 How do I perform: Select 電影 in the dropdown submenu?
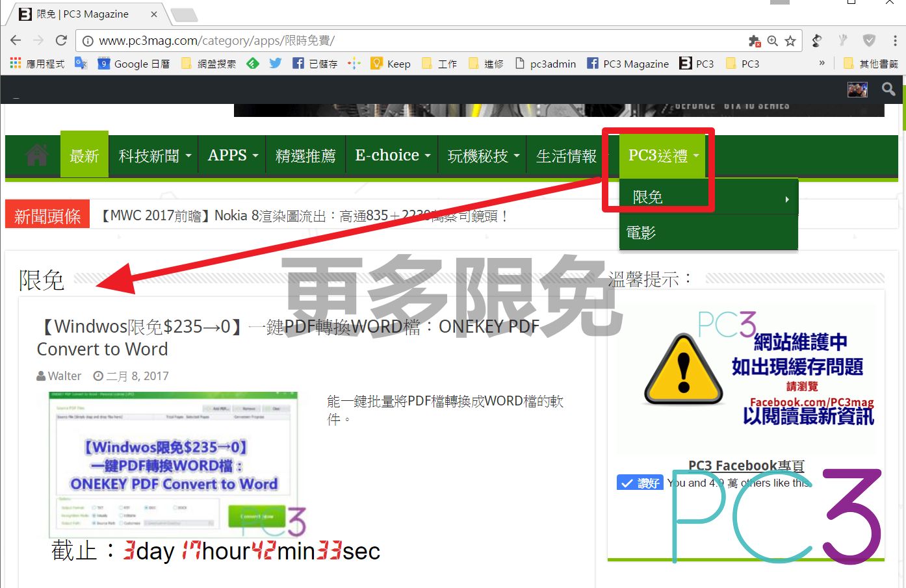[x=708, y=233]
